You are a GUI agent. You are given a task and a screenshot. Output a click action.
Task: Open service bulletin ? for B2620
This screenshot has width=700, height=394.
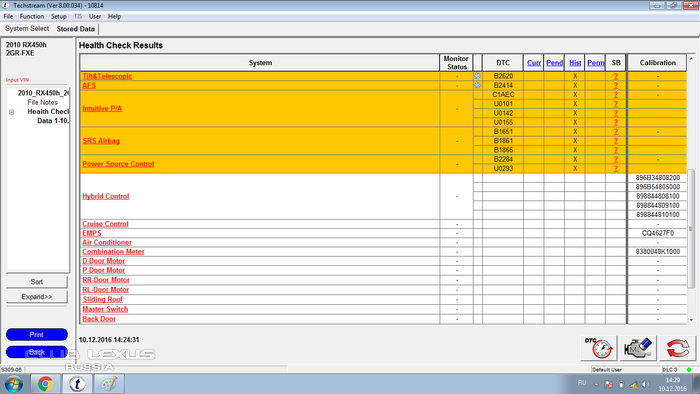[x=616, y=76]
